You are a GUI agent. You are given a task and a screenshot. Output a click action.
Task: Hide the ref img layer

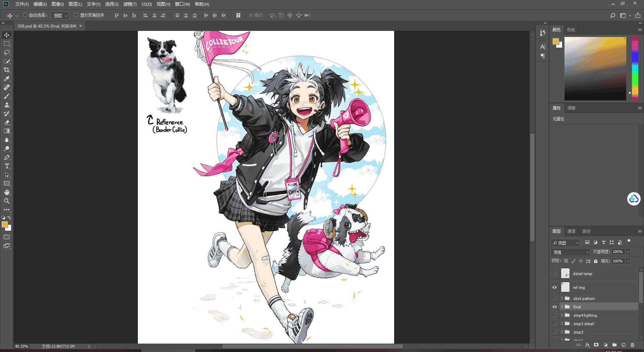(554, 288)
